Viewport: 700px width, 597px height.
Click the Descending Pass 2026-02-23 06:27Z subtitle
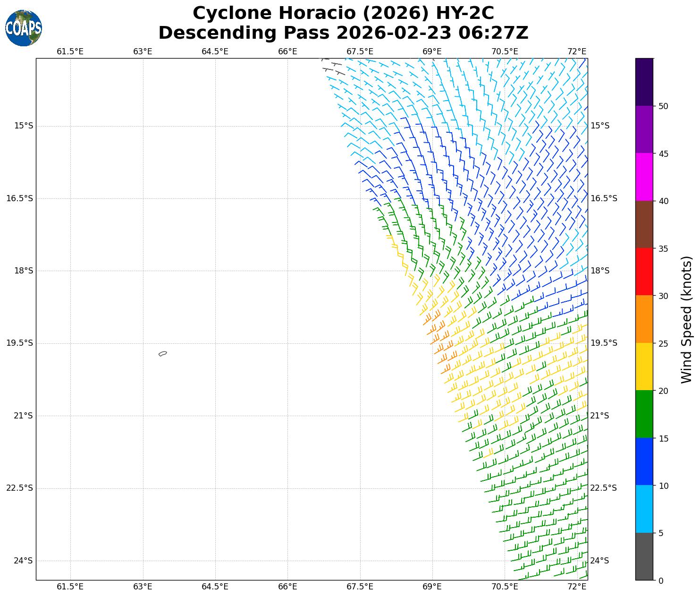coord(343,33)
